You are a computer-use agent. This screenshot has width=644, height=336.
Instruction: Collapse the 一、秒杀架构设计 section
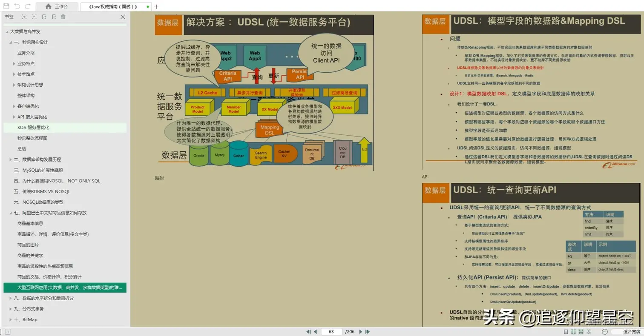click(10, 42)
